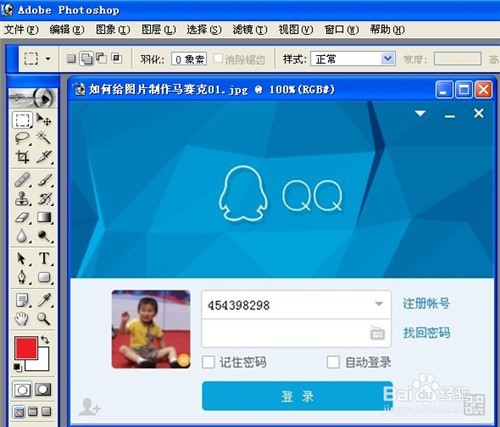
Task: Select the Type tool
Action: click(44, 259)
